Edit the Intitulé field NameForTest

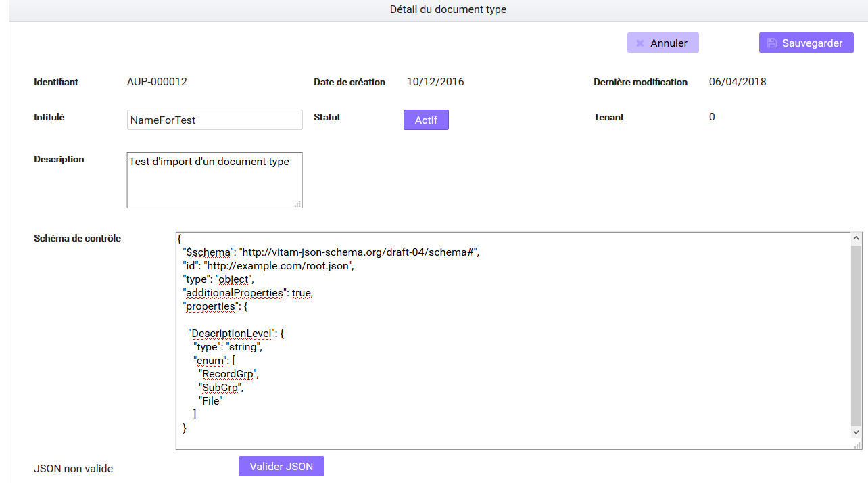click(x=214, y=120)
